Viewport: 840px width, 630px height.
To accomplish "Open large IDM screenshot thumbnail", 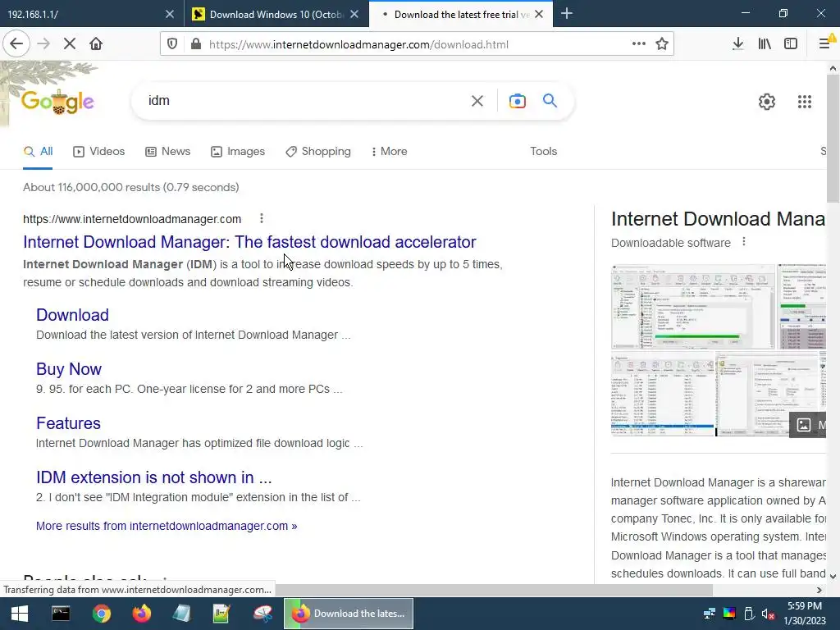I will coord(692,307).
